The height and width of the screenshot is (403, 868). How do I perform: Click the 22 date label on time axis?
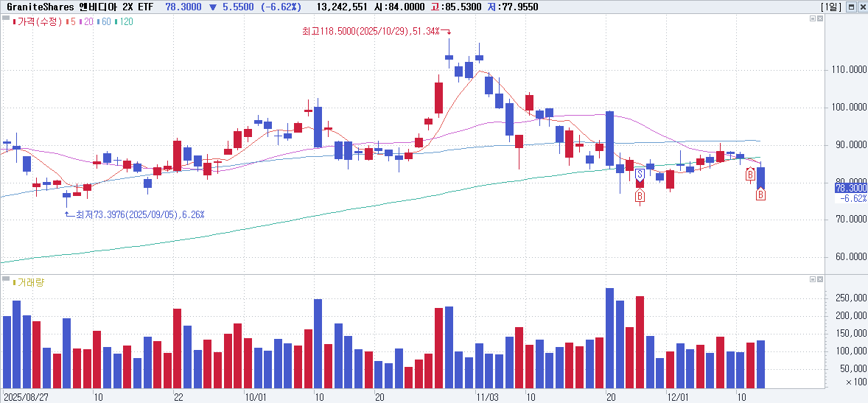click(x=178, y=397)
